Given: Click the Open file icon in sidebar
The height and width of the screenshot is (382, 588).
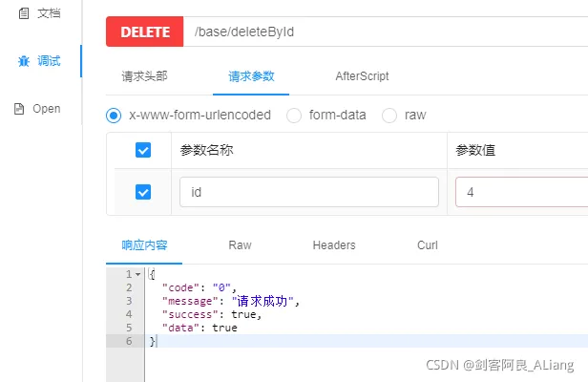Looking at the screenshot, I should 19,109.
